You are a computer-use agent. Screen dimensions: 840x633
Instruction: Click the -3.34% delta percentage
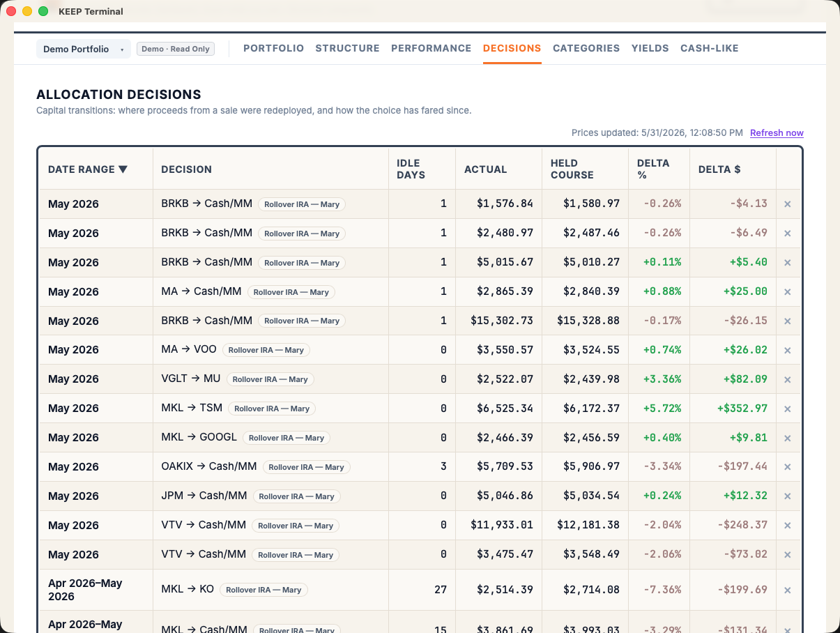662,467
